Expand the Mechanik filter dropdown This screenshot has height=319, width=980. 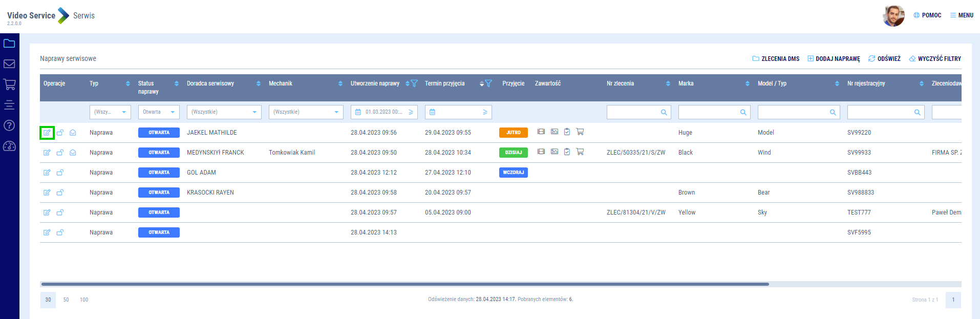click(x=306, y=112)
